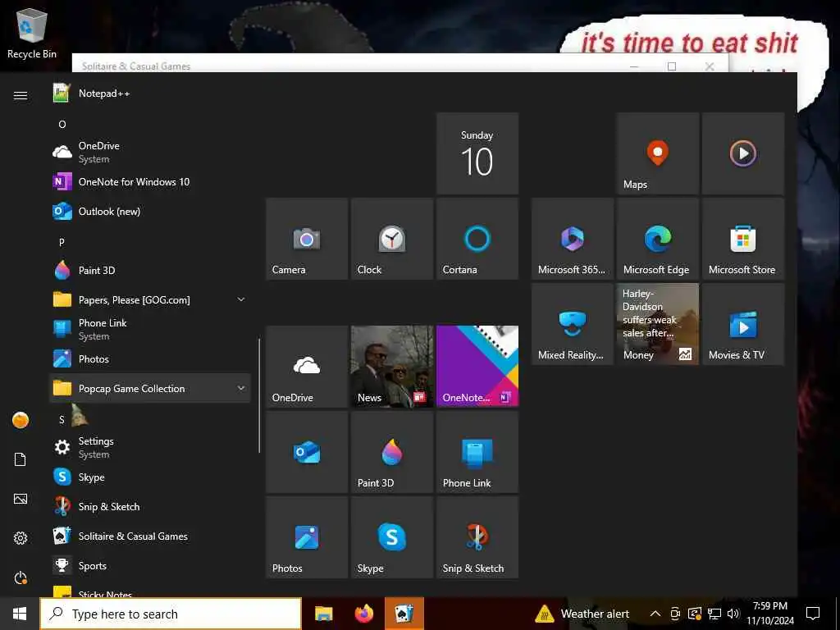Image resolution: width=840 pixels, height=630 pixels.
Task: Launch the Microsoft Edge tile
Action: (658, 239)
